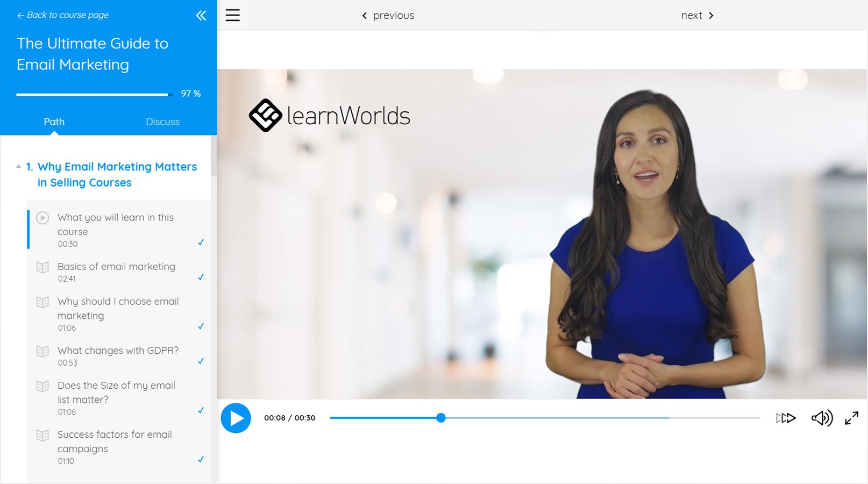Viewport: 868px width, 484px height.
Task: Go back to course page
Action: (x=63, y=15)
